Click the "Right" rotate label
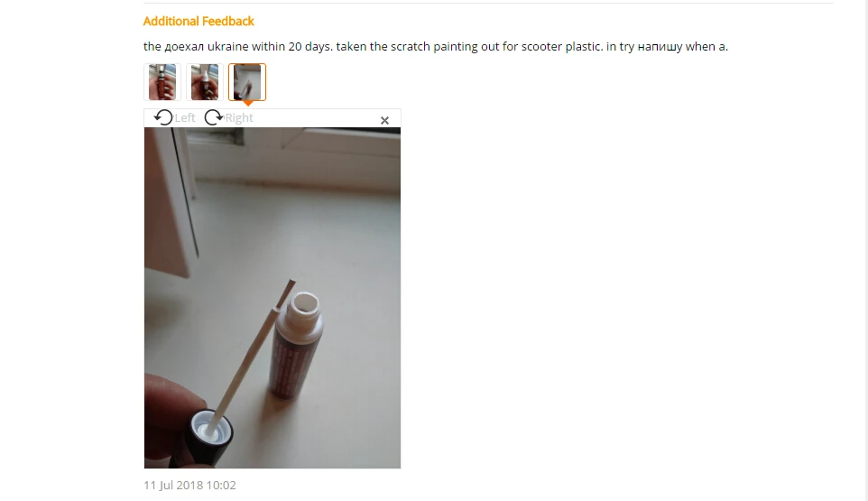This screenshot has height=501, width=868. coord(239,118)
